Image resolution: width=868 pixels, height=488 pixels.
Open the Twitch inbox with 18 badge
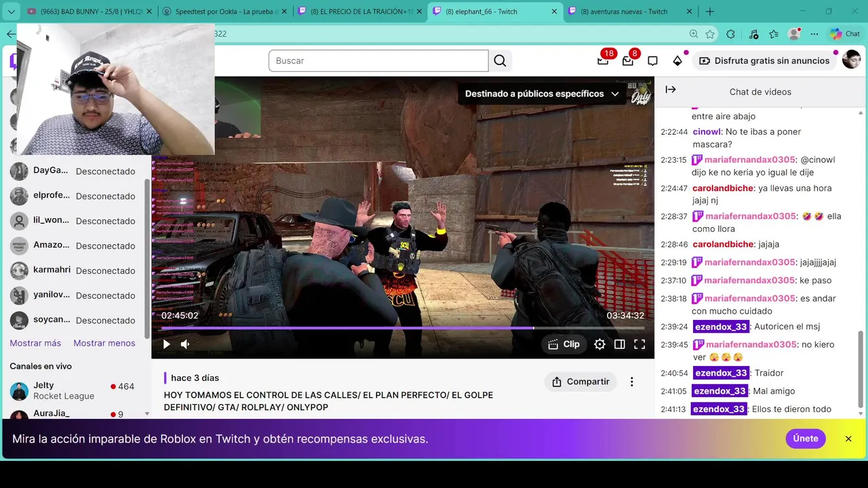tap(603, 60)
